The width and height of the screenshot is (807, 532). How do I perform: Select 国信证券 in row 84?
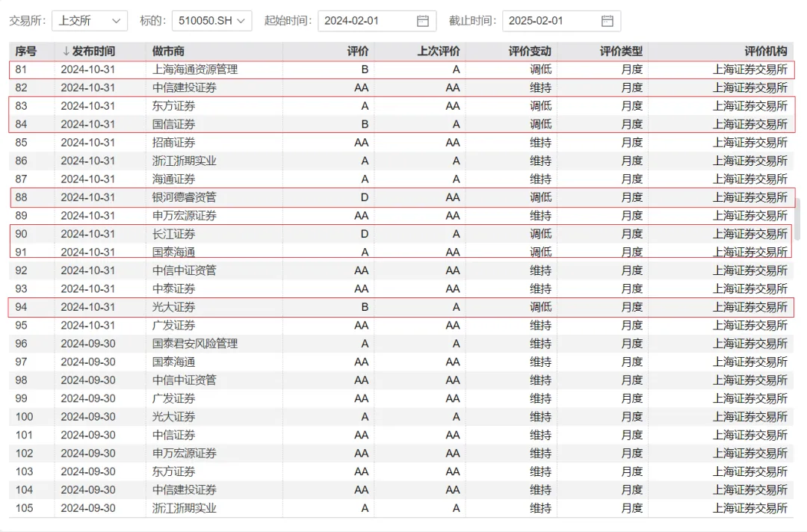173,124
